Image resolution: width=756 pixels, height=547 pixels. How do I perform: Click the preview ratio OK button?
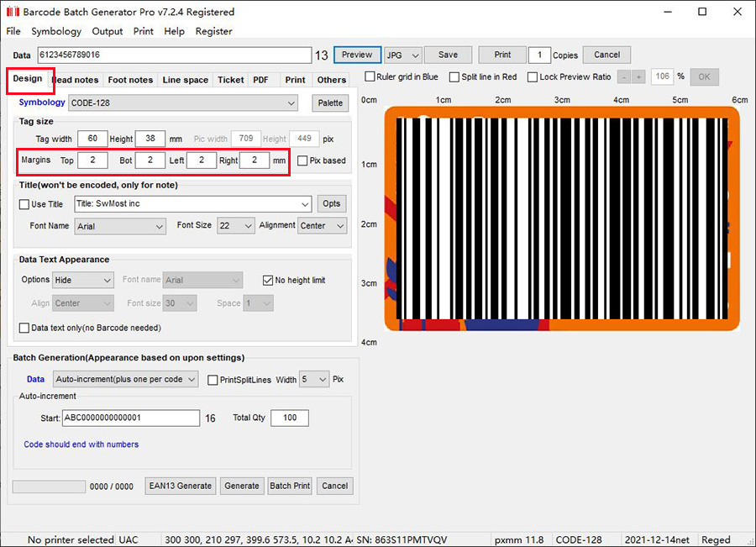(x=705, y=76)
